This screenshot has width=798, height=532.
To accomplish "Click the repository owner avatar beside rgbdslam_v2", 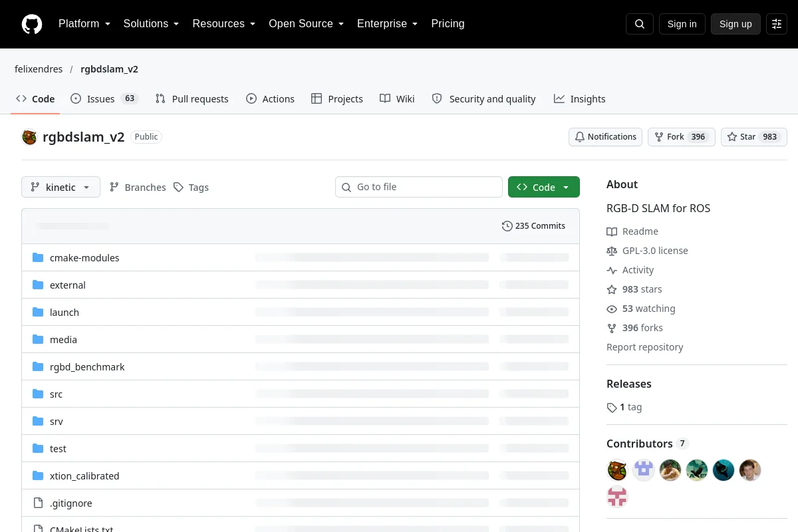I will coord(29,137).
